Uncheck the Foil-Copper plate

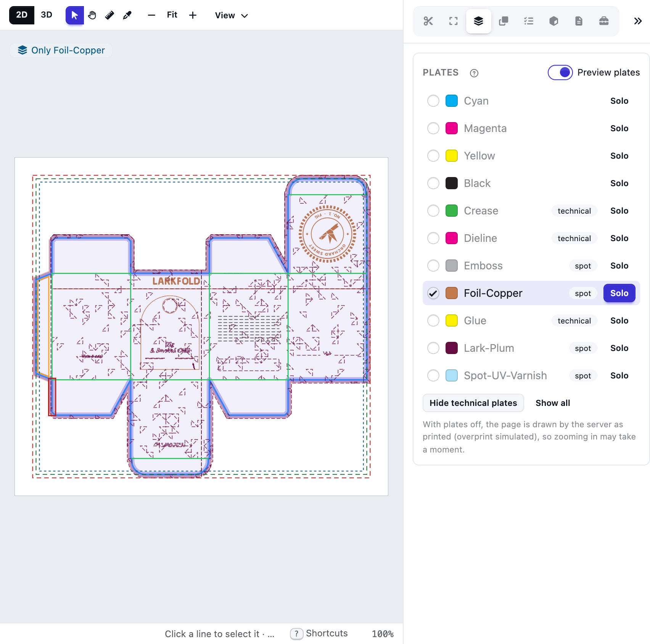pos(433,293)
